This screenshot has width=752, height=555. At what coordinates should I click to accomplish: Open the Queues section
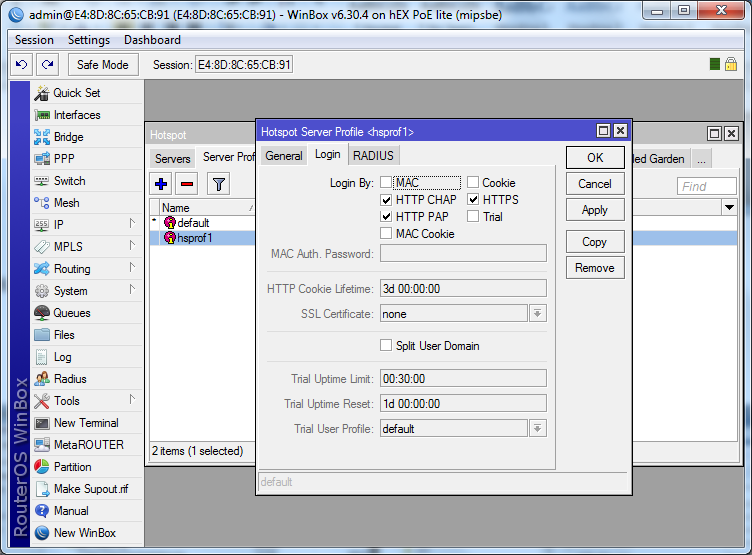point(87,313)
